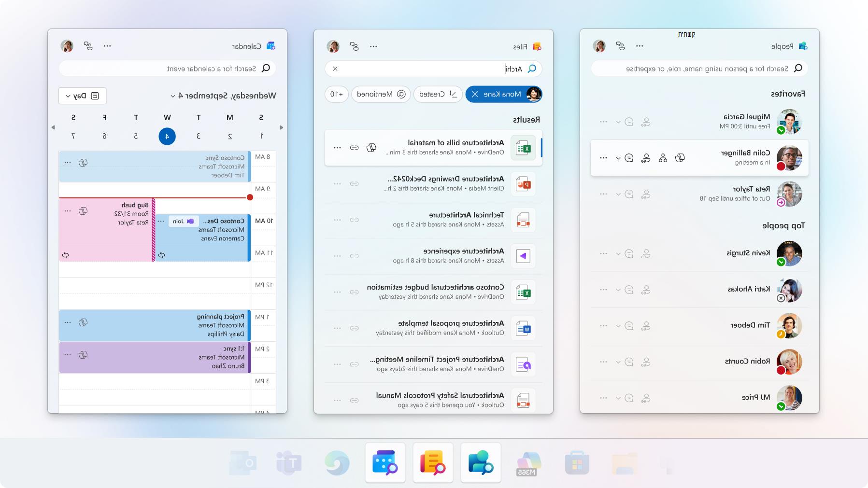This screenshot has height=488, width=868.
Task: Open more options on Contoso Sync event
Action: pos(68,163)
